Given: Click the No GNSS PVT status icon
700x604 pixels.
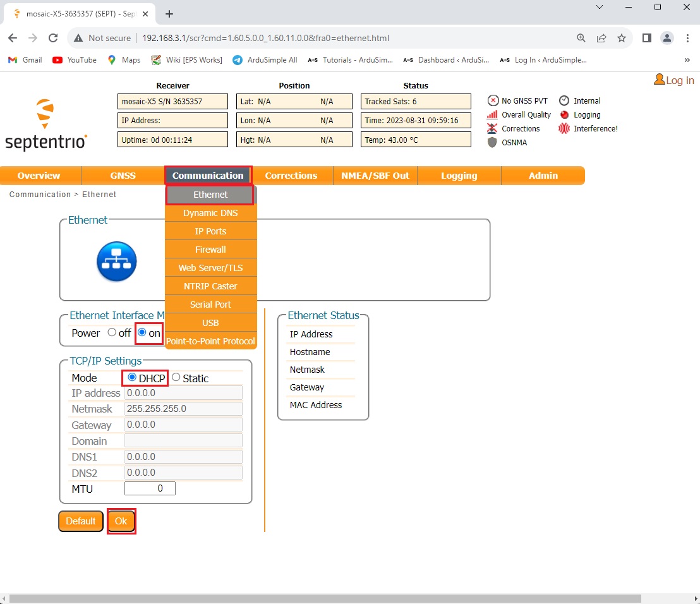Looking at the screenshot, I should click(492, 100).
